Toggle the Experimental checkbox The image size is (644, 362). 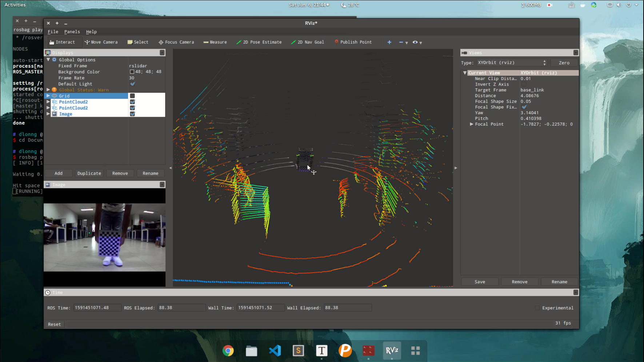(537, 308)
